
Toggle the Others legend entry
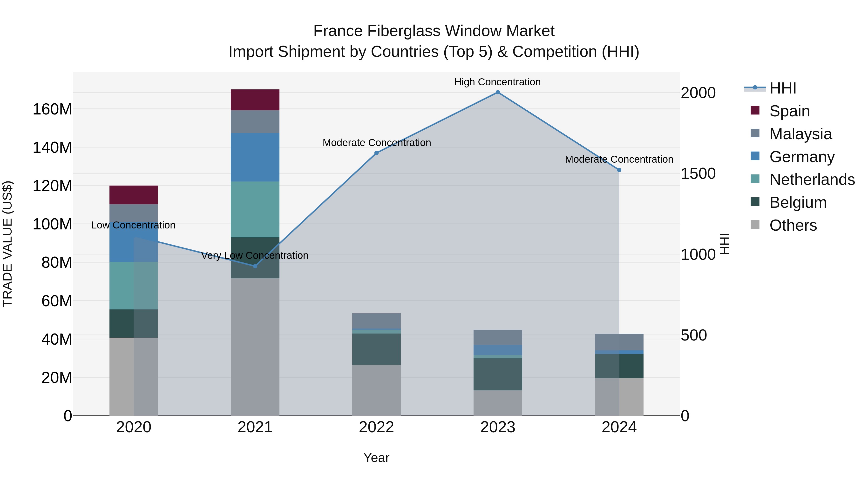(x=784, y=225)
